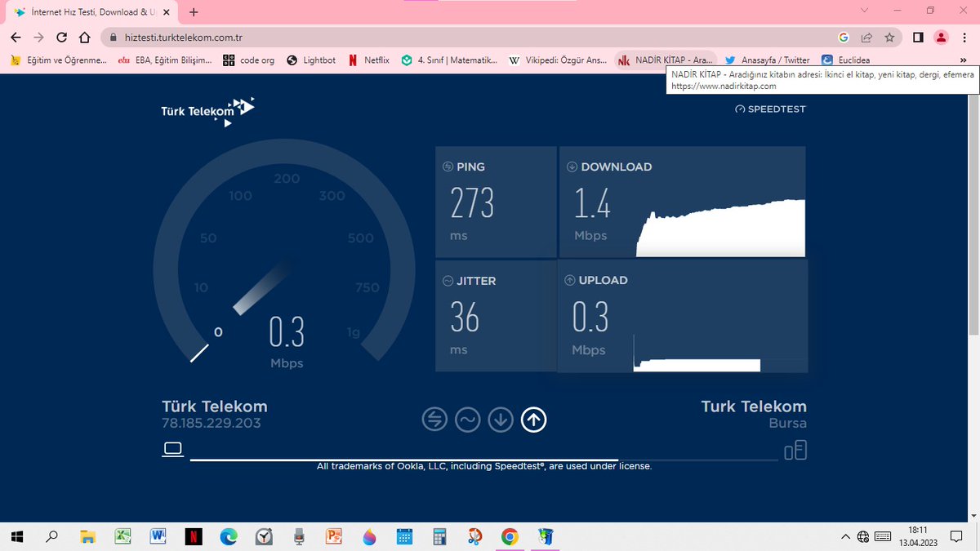Click the Speedtest trademark license text link
Viewport: 980px width, 551px height.
click(483, 466)
